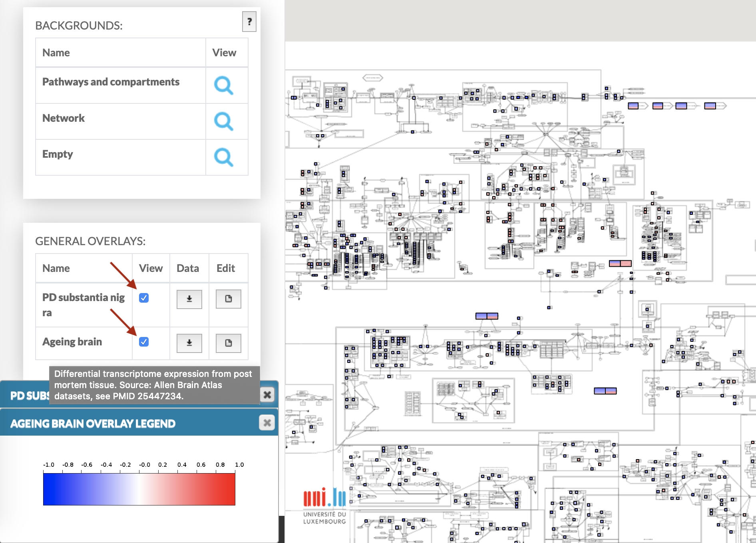Open the Backgrounds help question mark

point(249,22)
